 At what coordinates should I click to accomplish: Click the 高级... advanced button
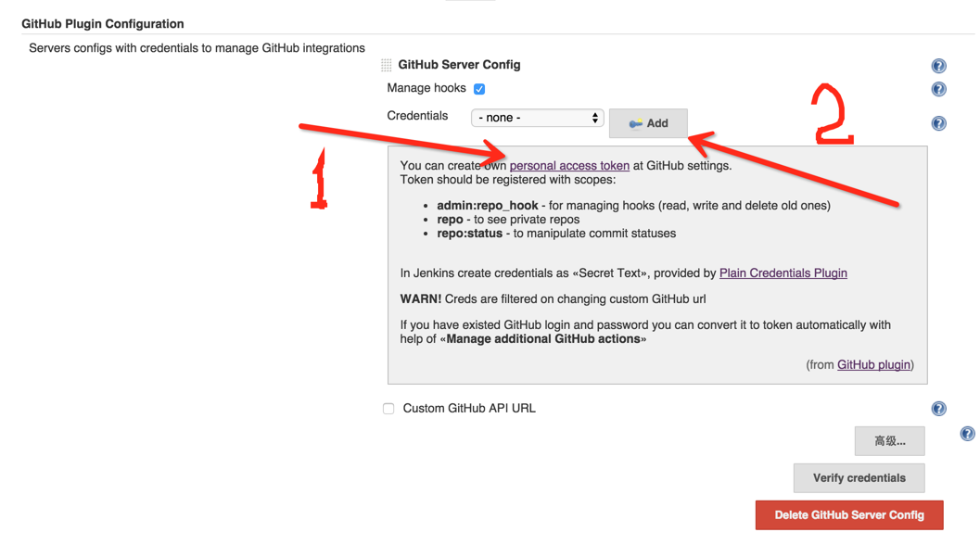889,441
